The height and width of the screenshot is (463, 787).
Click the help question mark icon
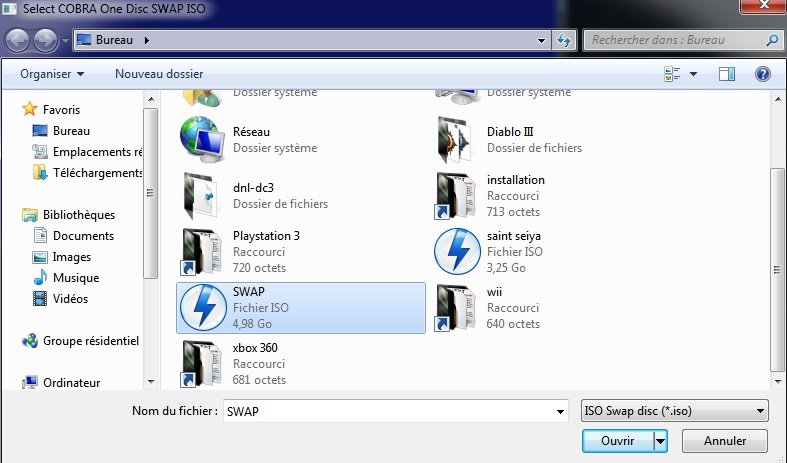point(762,74)
